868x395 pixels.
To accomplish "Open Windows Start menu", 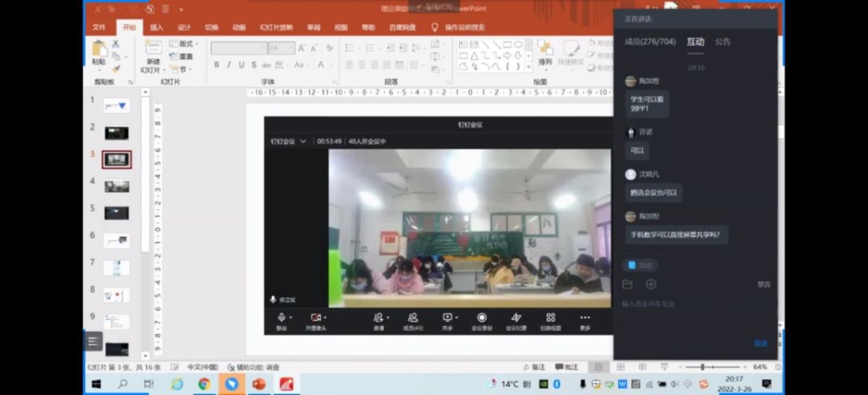I will pos(96,384).
